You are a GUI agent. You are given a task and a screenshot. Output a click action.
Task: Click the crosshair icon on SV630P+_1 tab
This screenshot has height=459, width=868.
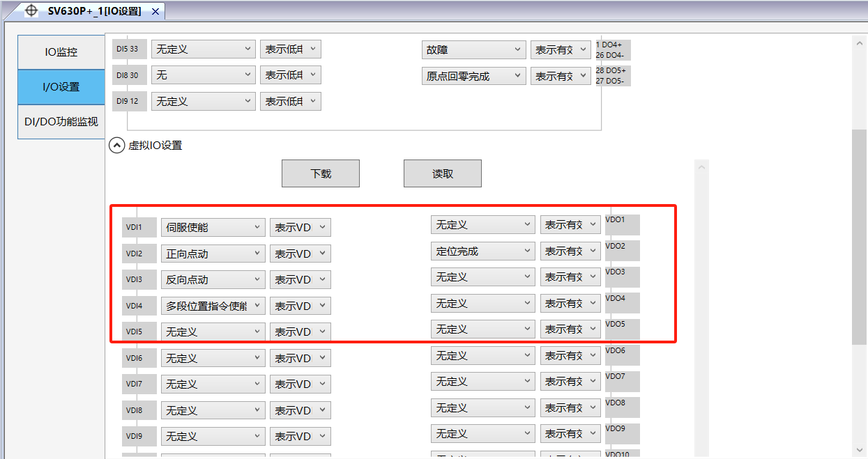[x=31, y=11]
